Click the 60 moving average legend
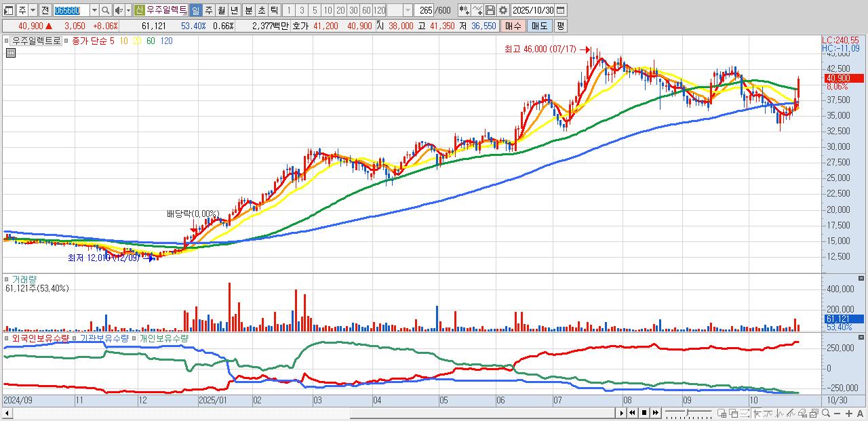The height and width of the screenshot is (421, 868). 150,41
